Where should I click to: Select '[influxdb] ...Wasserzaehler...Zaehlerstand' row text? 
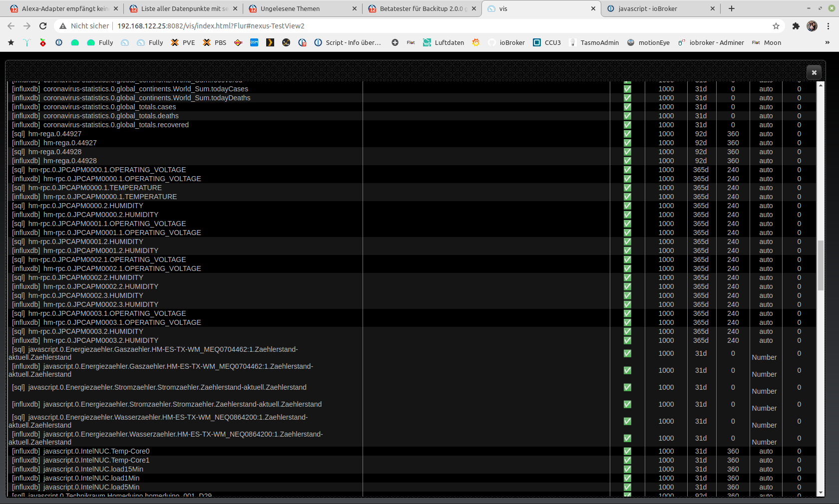(x=166, y=438)
